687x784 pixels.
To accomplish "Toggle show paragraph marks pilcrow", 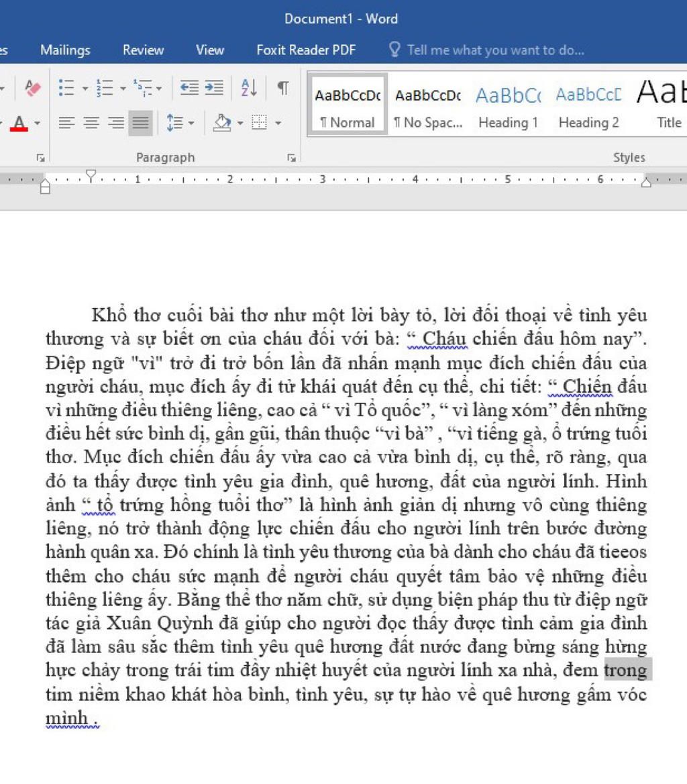I will coord(283,88).
